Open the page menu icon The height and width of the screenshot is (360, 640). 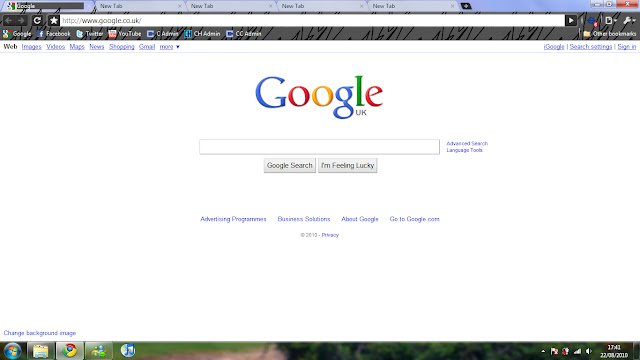(x=610, y=20)
